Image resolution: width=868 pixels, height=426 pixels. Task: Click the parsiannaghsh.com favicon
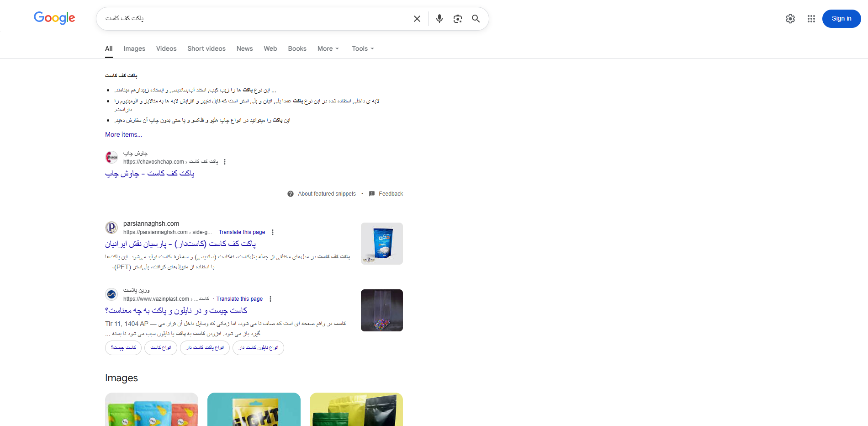click(x=111, y=228)
